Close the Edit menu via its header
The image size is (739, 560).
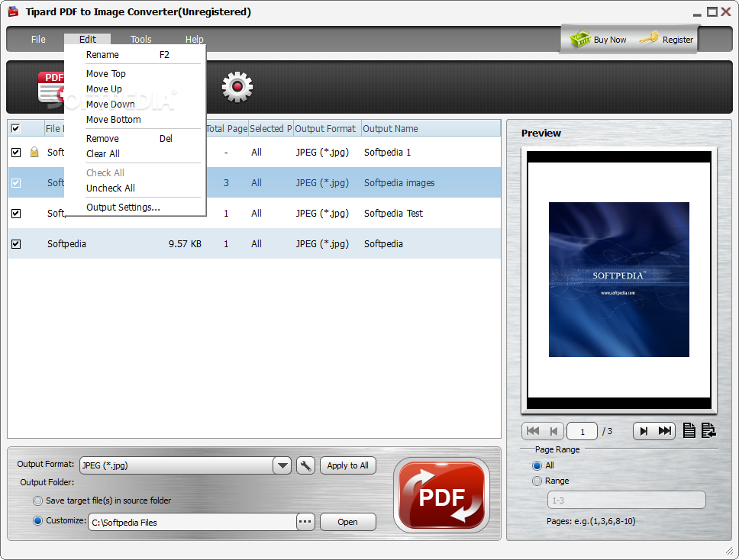pyautogui.click(x=88, y=40)
